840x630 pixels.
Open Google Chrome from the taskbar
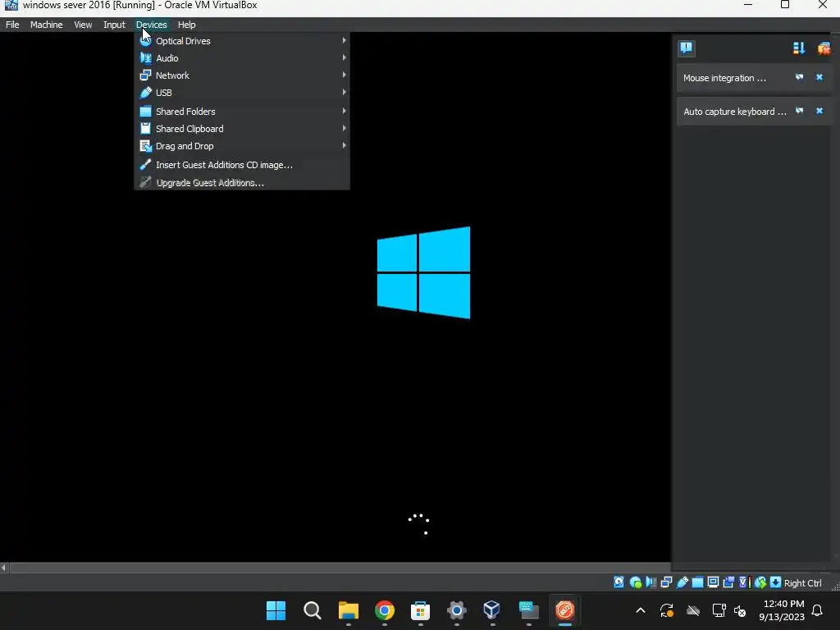(x=384, y=610)
